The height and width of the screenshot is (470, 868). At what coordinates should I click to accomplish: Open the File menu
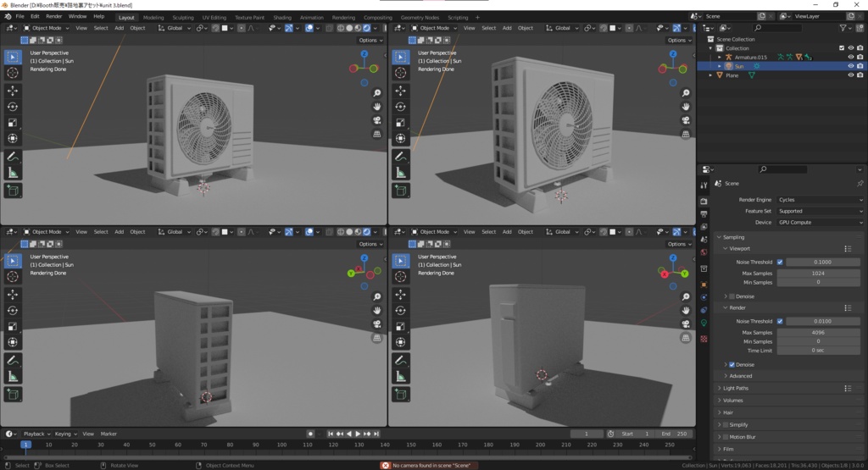[x=20, y=17]
